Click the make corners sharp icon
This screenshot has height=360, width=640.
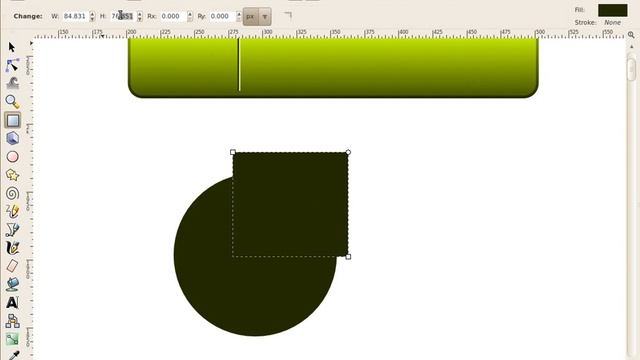pyautogui.click(x=288, y=16)
